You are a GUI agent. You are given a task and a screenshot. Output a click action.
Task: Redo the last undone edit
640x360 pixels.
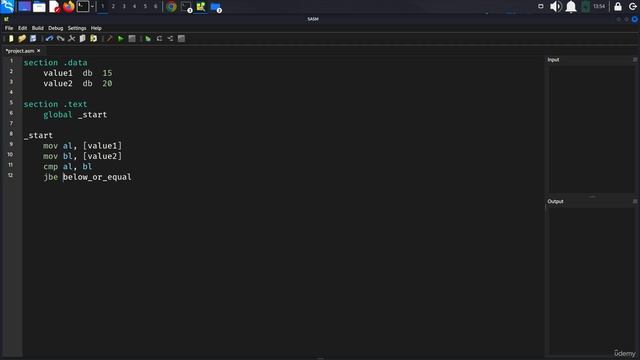point(60,38)
